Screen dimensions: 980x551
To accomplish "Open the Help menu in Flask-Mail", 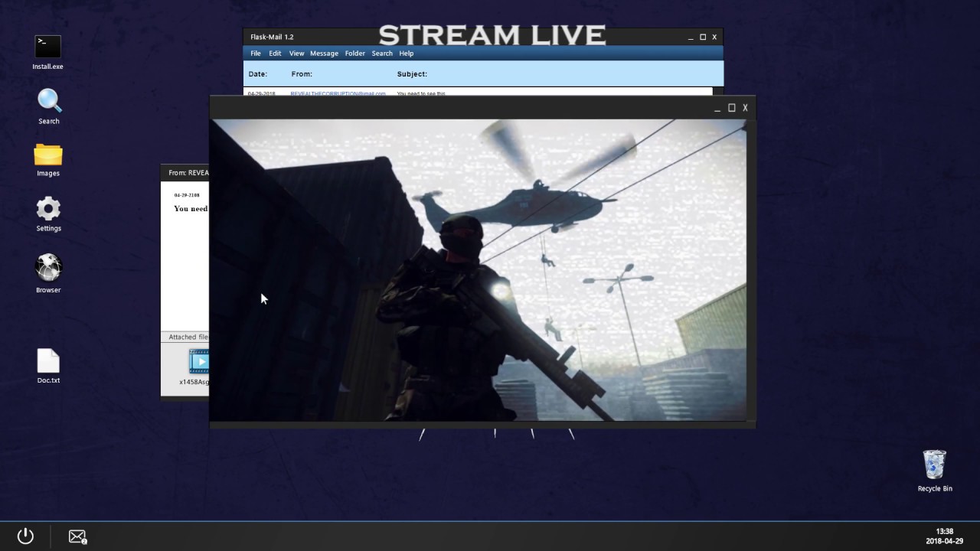I will click(407, 54).
